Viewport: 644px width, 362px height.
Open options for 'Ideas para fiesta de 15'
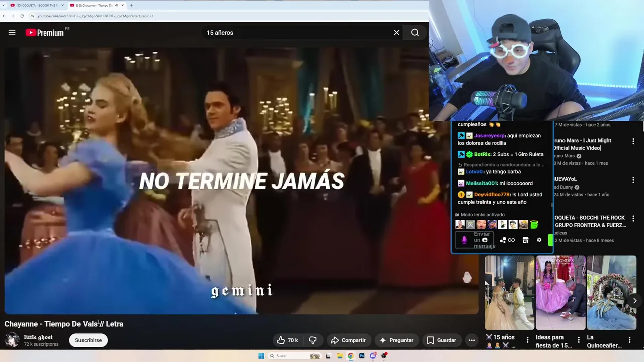click(579, 340)
